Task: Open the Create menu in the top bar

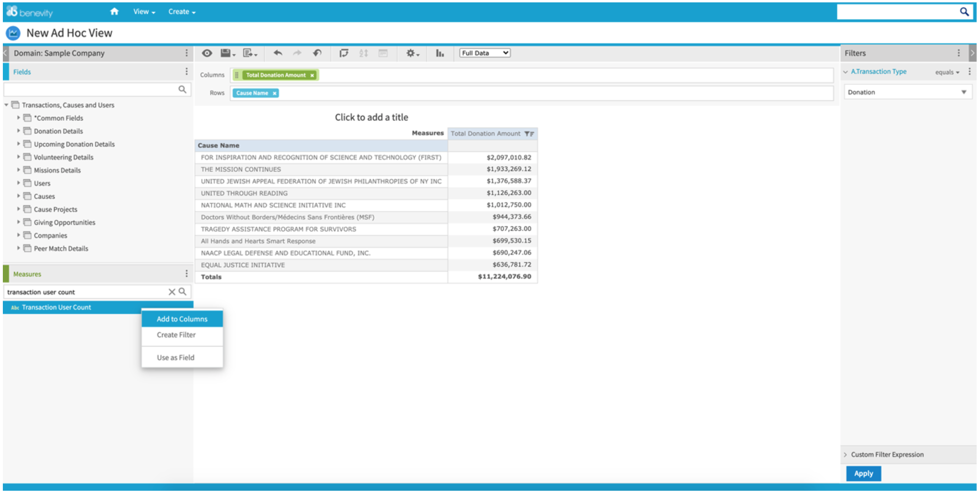Action: 181,11
